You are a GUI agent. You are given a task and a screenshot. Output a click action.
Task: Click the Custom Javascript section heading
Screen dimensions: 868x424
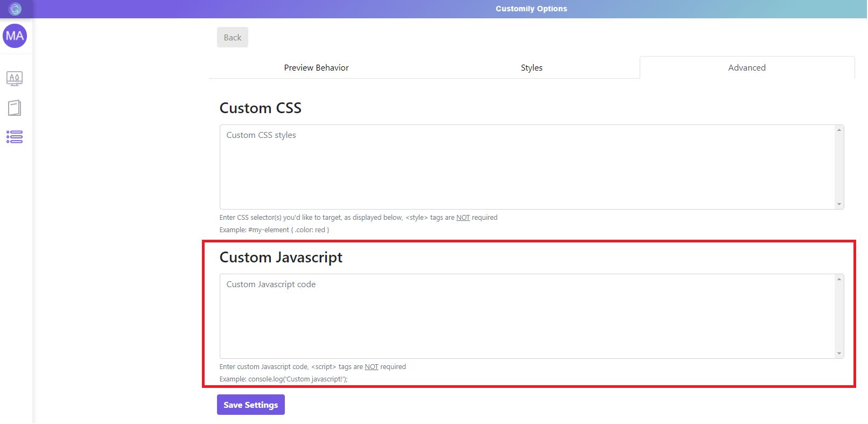(281, 258)
